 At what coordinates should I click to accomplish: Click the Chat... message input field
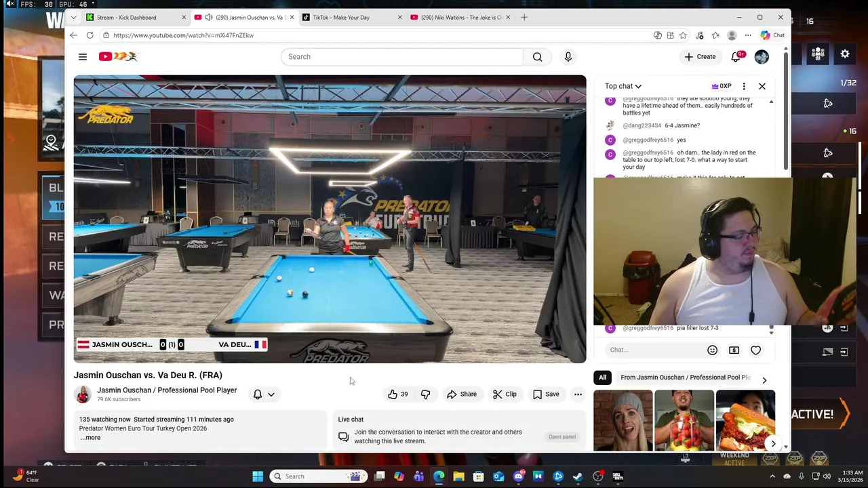tap(654, 350)
